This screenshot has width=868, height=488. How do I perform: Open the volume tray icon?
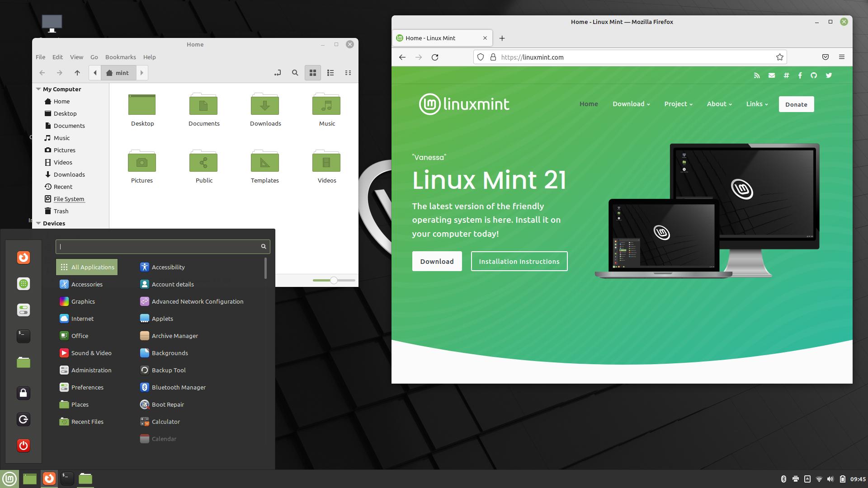[830, 479]
